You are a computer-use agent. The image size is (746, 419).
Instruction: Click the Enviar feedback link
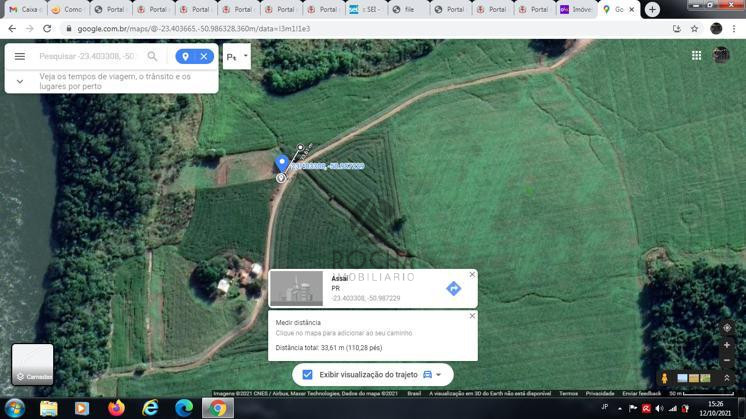[x=641, y=394]
